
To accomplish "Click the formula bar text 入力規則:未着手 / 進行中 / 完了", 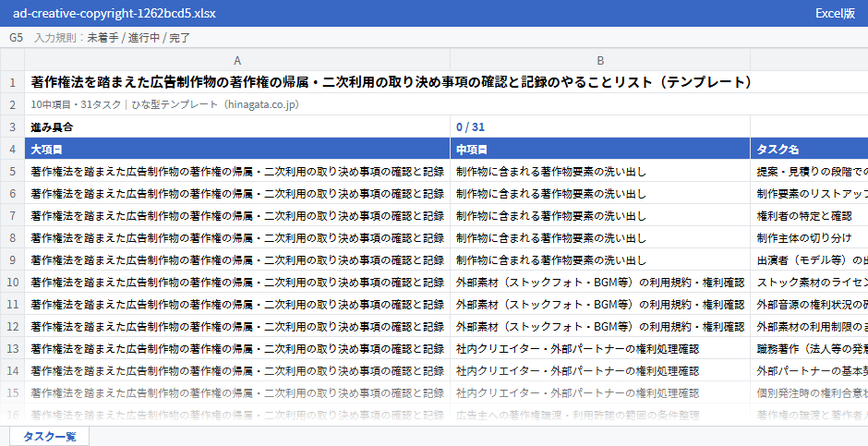I will tap(113, 38).
